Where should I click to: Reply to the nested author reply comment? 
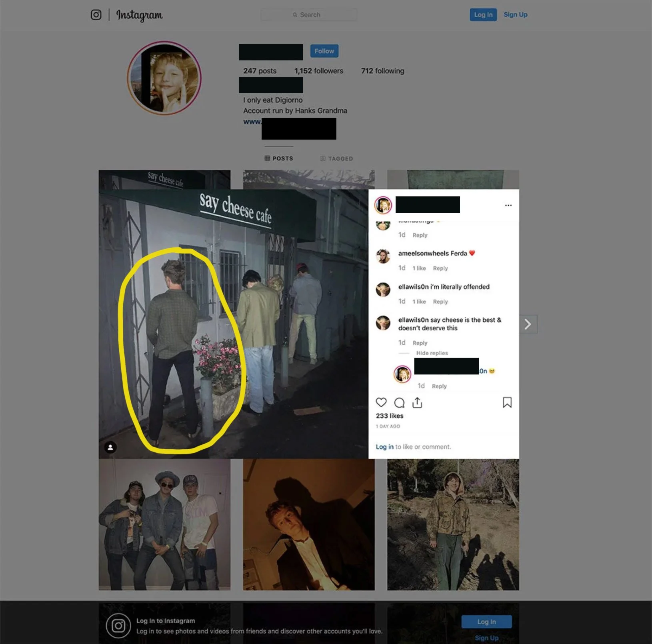pyautogui.click(x=439, y=386)
